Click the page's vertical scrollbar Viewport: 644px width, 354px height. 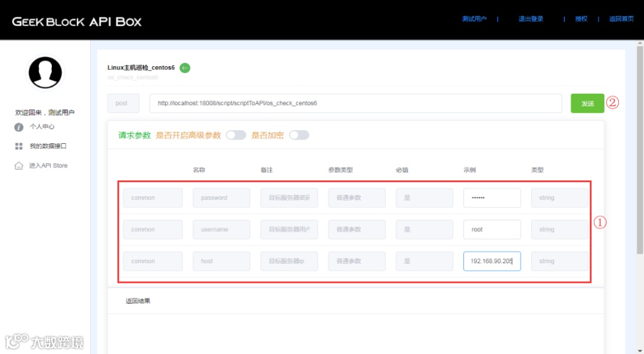pyautogui.click(x=640, y=150)
